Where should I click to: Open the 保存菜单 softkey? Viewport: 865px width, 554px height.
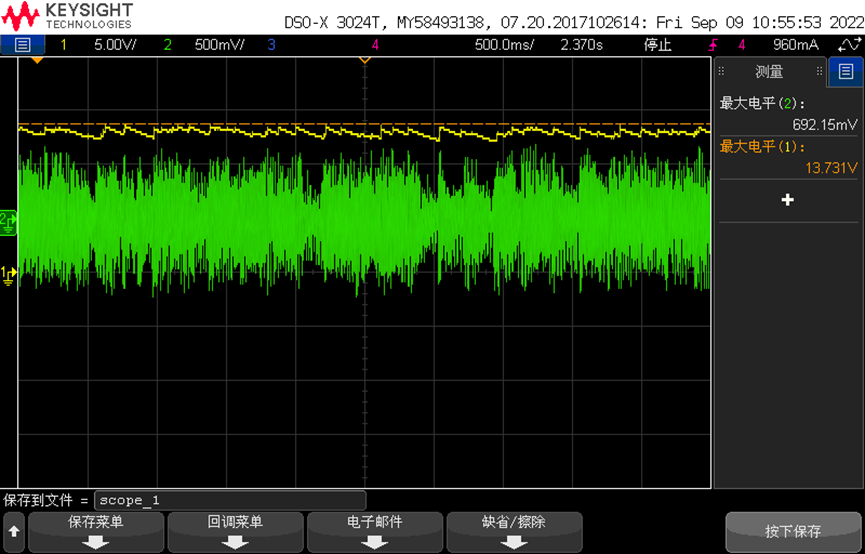(96, 532)
